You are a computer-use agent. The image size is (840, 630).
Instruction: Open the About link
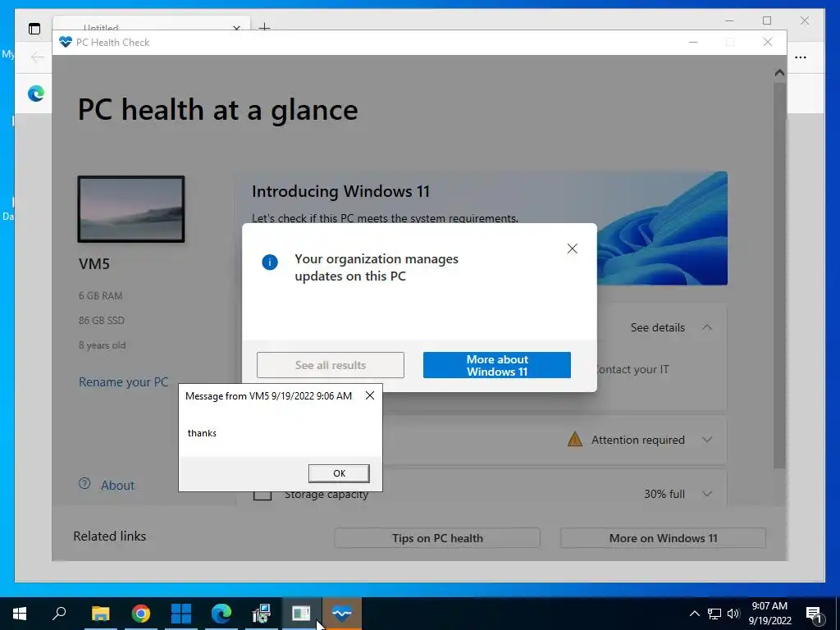pyautogui.click(x=117, y=486)
